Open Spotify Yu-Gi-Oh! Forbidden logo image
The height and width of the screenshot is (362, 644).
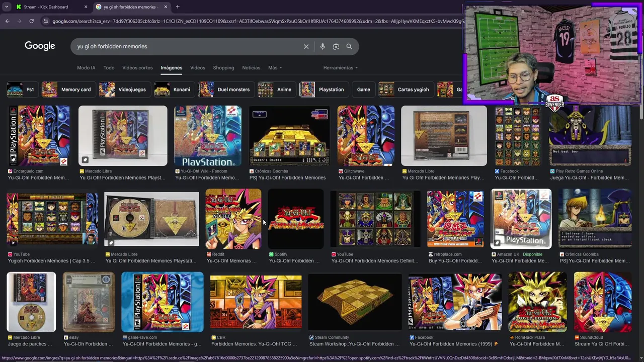(x=296, y=219)
